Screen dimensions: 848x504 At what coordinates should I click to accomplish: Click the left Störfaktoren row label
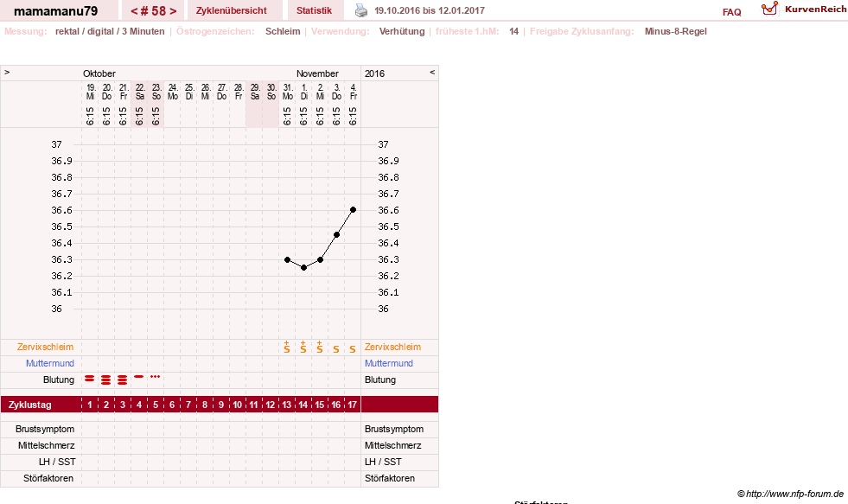[48, 479]
